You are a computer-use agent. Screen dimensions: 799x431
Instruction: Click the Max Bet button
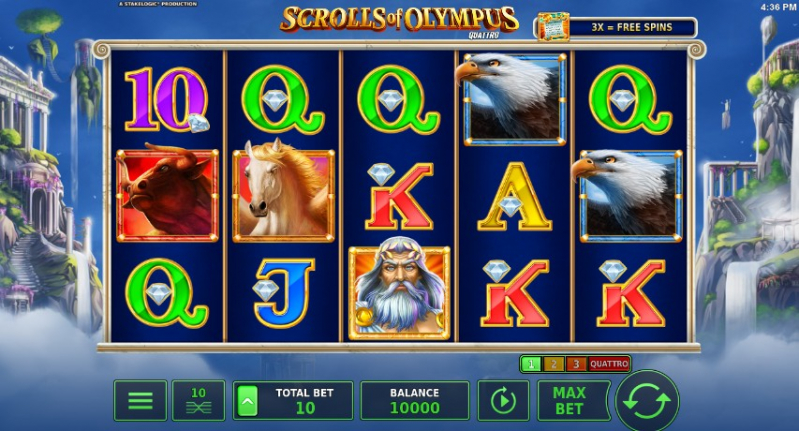click(570, 400)
